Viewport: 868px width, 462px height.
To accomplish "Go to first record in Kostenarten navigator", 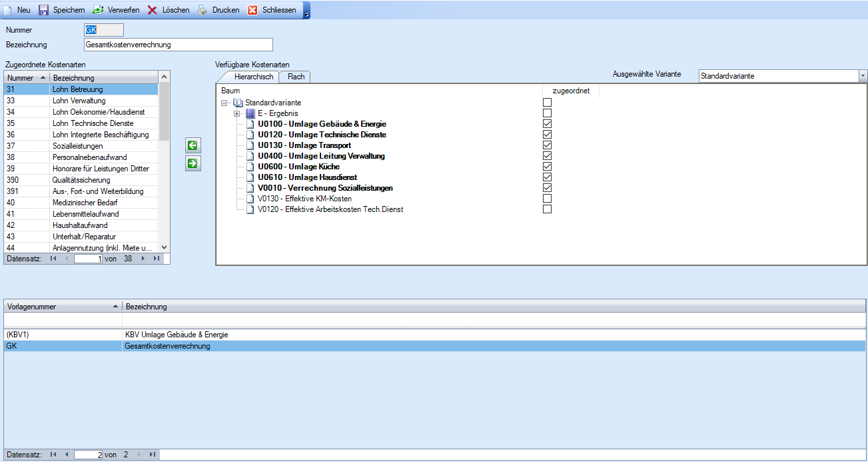I will (53, 258).
